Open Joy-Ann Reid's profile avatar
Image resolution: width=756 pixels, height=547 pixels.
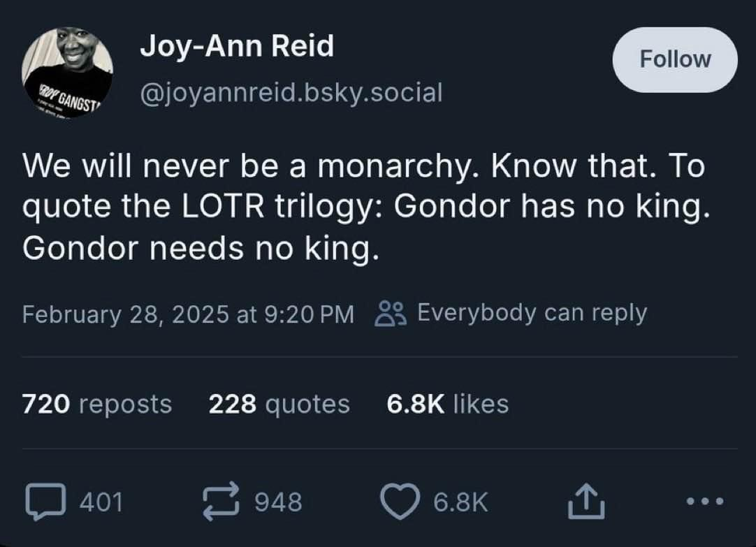(68, 73)
